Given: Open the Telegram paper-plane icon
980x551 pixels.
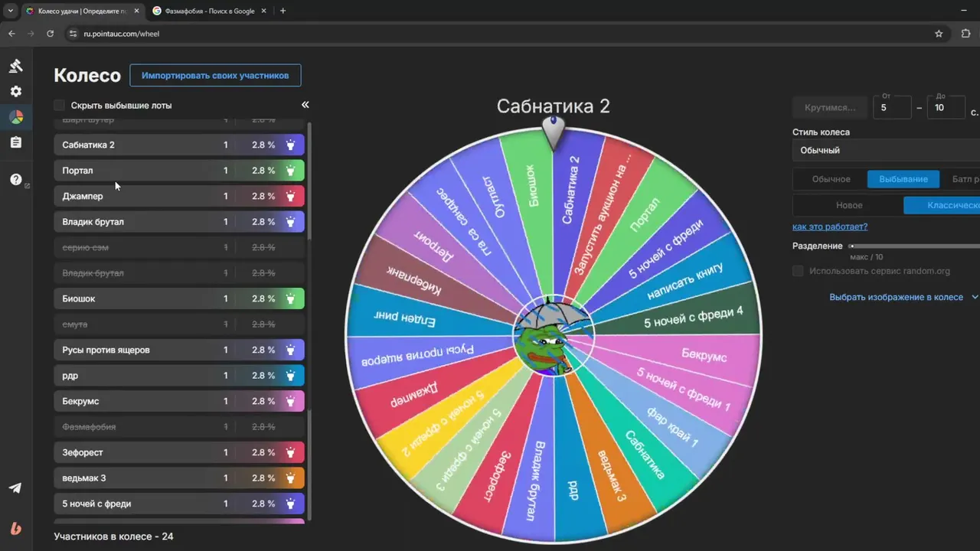Looking at the screenshot, I should coord(15,488).
